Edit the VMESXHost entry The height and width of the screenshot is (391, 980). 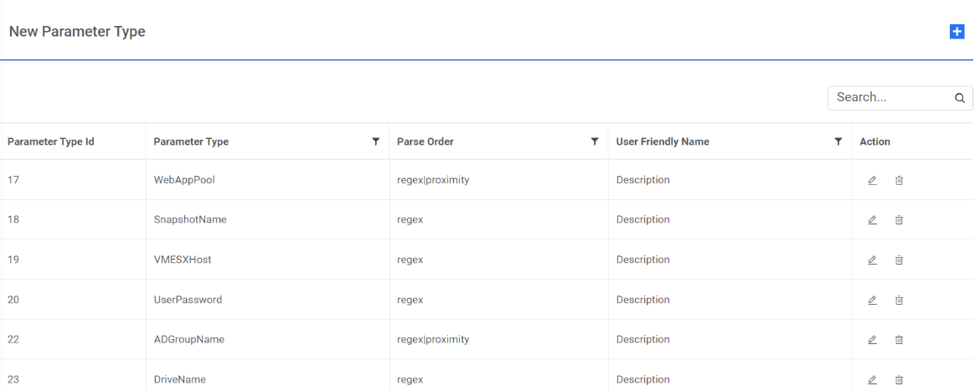(x=872, y=260)
